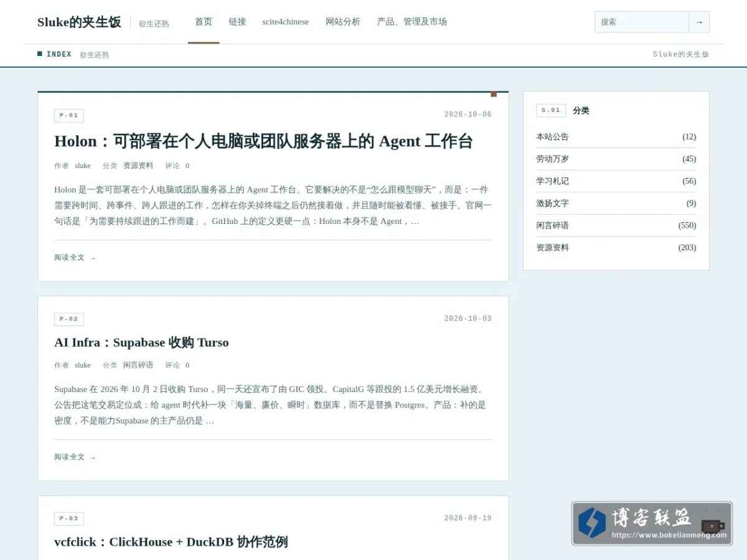Open the 链接 navigation item

click(237, 22)
